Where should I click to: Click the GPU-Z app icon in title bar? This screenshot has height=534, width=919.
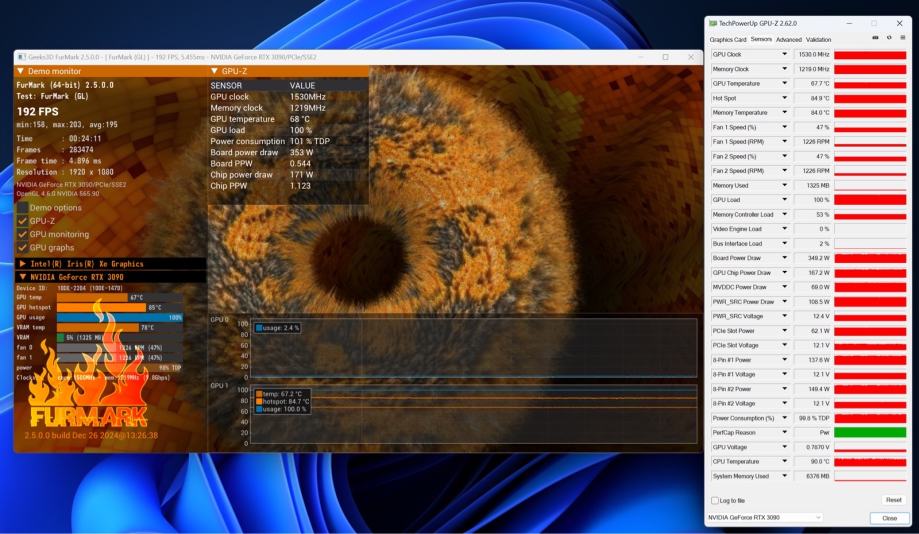click(x=713, y=23)
